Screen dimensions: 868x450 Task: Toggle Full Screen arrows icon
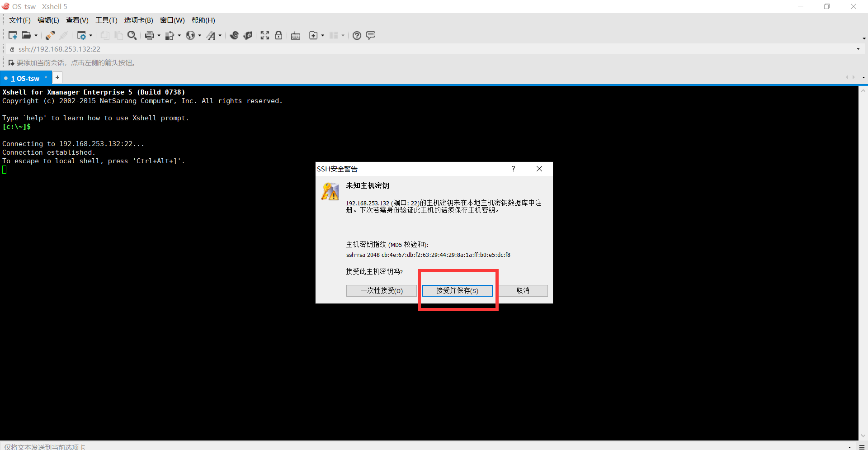pos(265,35)
